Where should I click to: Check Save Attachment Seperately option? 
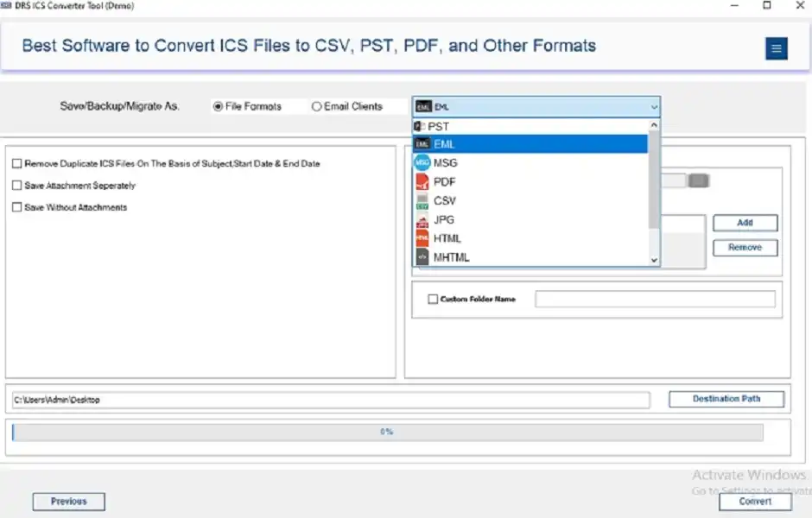tap(16, 186)
